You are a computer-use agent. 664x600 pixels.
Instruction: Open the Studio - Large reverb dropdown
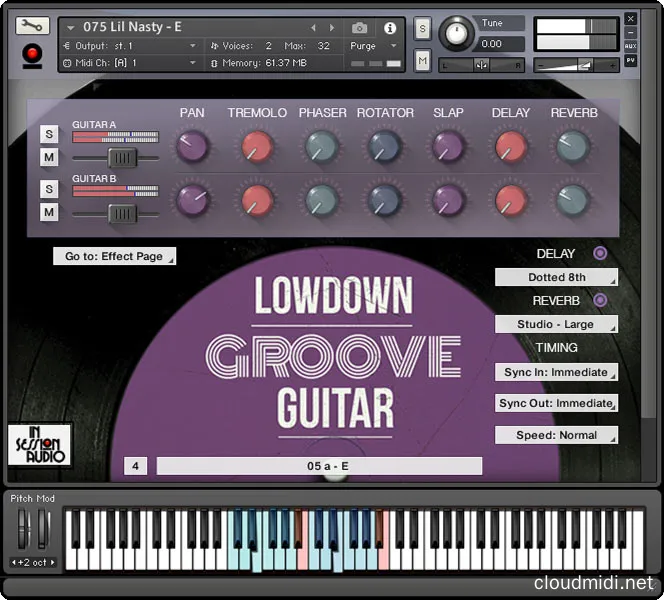(x=556, y=324)
